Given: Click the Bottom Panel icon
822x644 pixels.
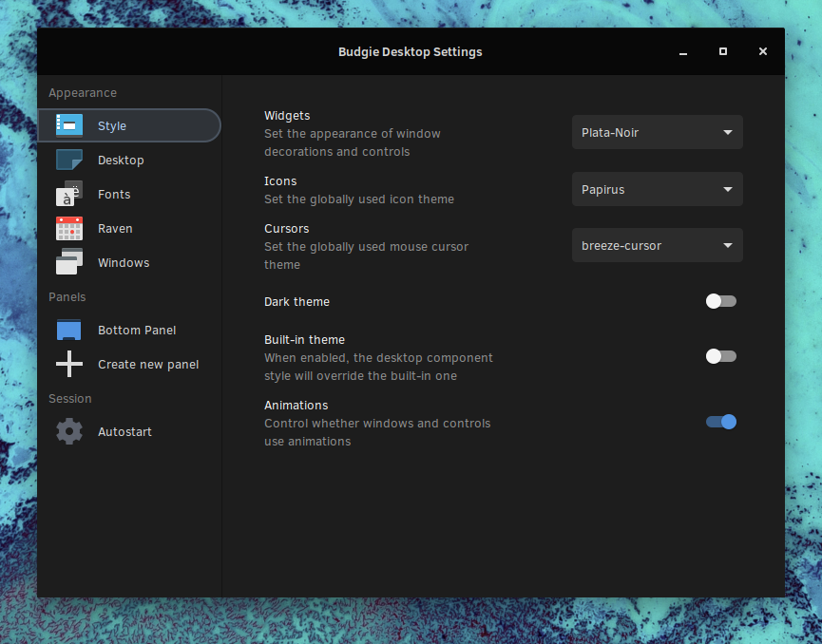Looking at the screenshot, I should [x=68, y=331].
